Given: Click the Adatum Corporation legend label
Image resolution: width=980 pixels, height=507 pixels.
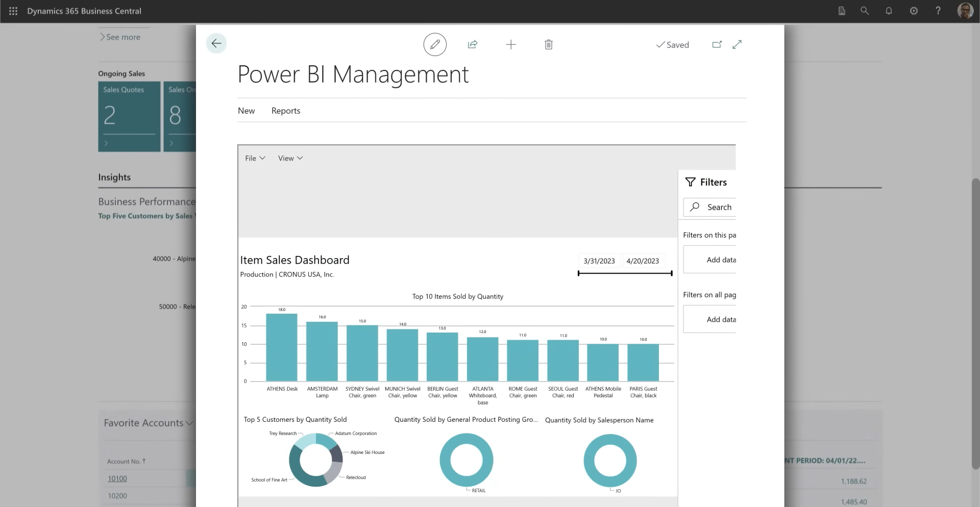Looking at the screenshot, I should click(x=356, y=434).
